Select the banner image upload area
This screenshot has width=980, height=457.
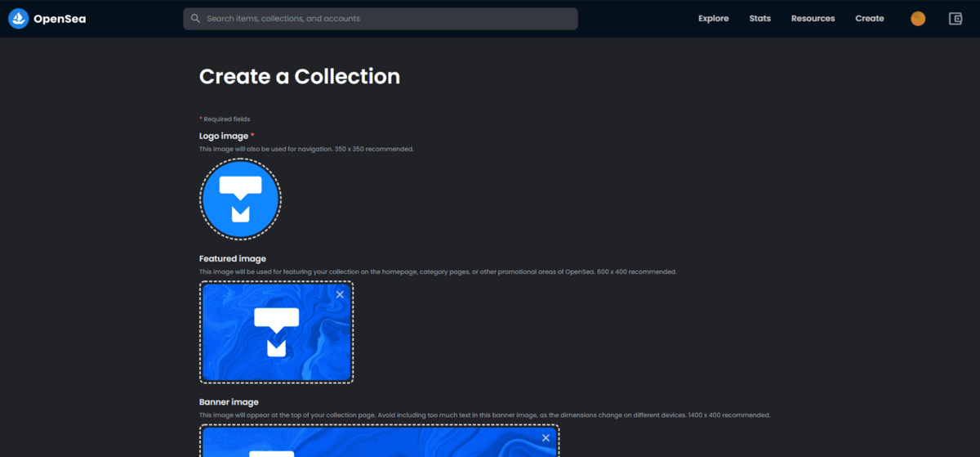click(x=379, y=441)
